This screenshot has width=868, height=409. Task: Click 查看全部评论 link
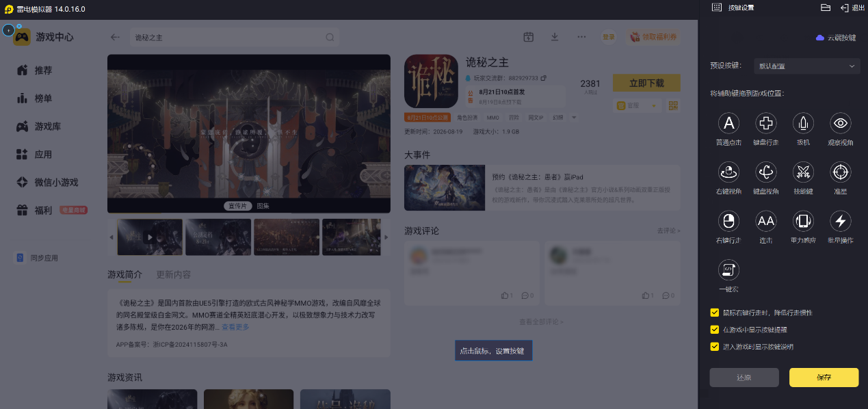(x=541, y=321)
